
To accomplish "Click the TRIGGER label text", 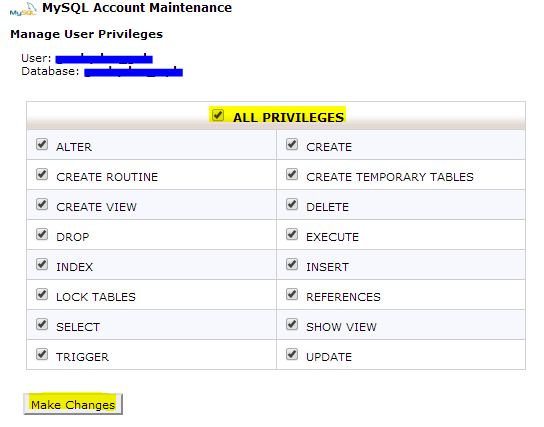I will point(82,357).
